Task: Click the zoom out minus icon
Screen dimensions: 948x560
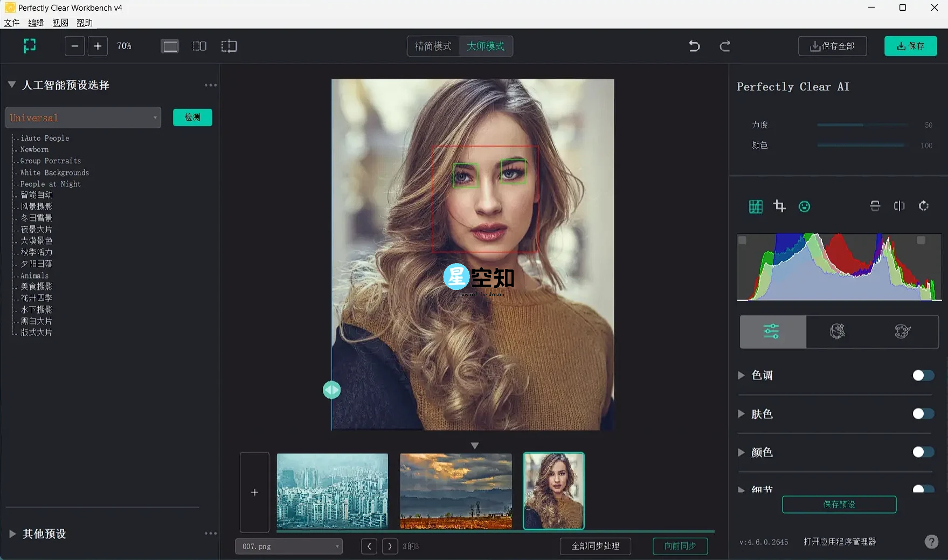Action: pos(75,46)
